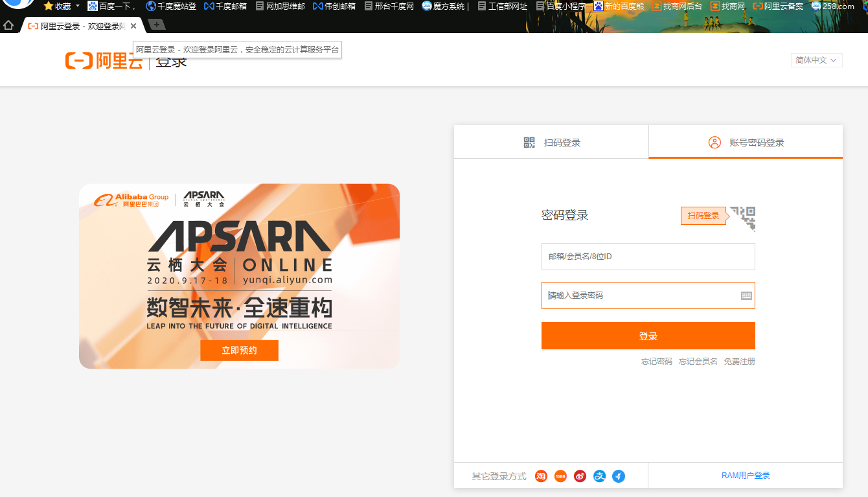Open a new browser tab
Screen dimensions: 868x497
(156, 25)
